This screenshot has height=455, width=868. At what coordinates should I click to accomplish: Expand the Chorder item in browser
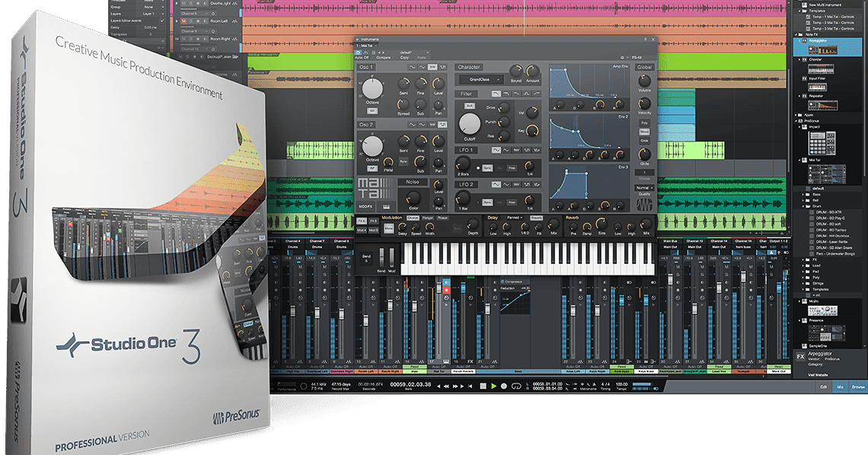point(799,59)
